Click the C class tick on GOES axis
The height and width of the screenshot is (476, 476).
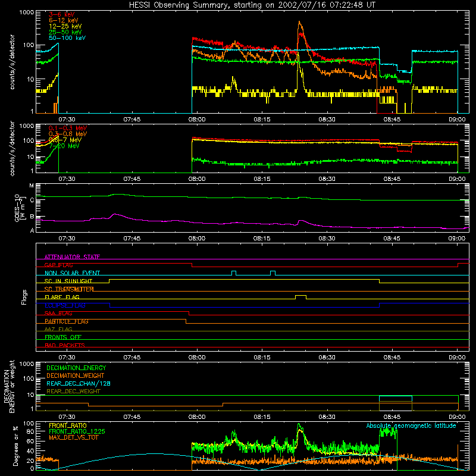click(32, 200)
